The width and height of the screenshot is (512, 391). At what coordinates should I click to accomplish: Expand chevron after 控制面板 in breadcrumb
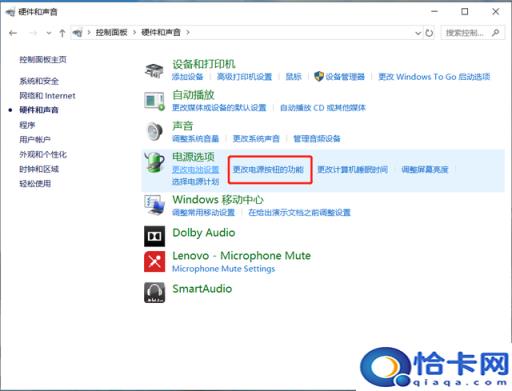134,32
